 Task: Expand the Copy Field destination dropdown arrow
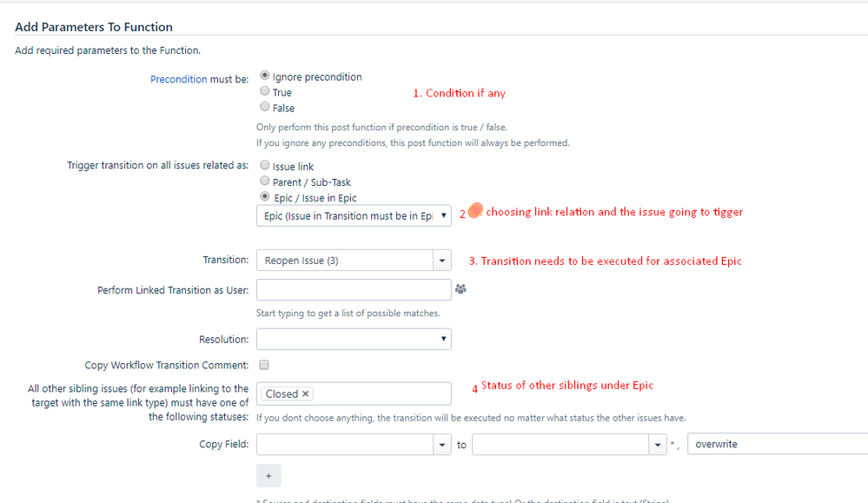(x=657, y=444)
